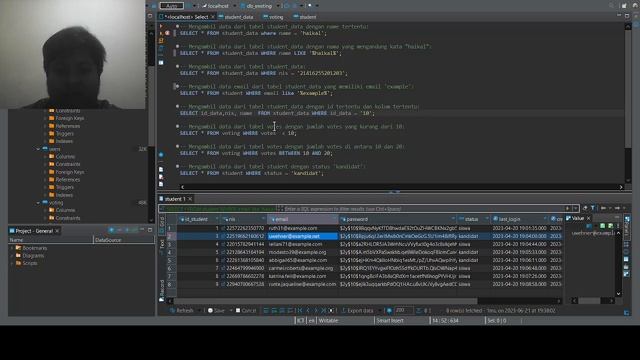Close the student 1 results tab
The width and height of the screenshot is (640, 360).
[190, 199]
